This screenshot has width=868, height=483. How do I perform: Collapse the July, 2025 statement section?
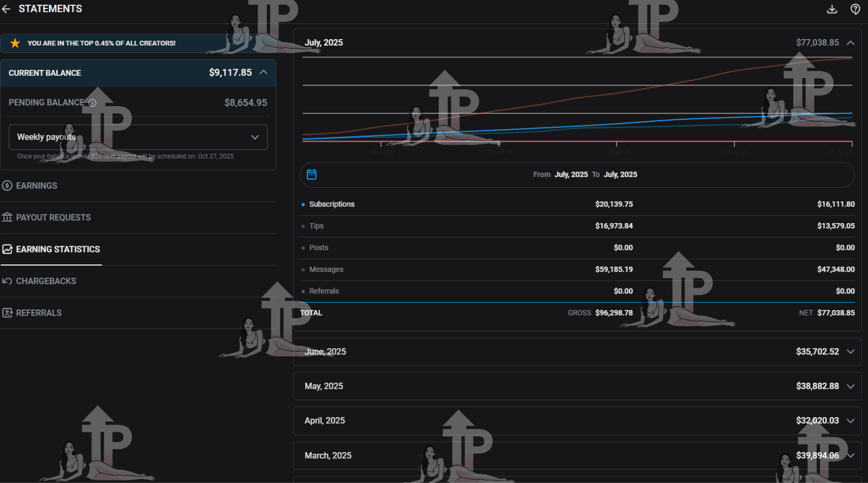(x=851, y=42)
